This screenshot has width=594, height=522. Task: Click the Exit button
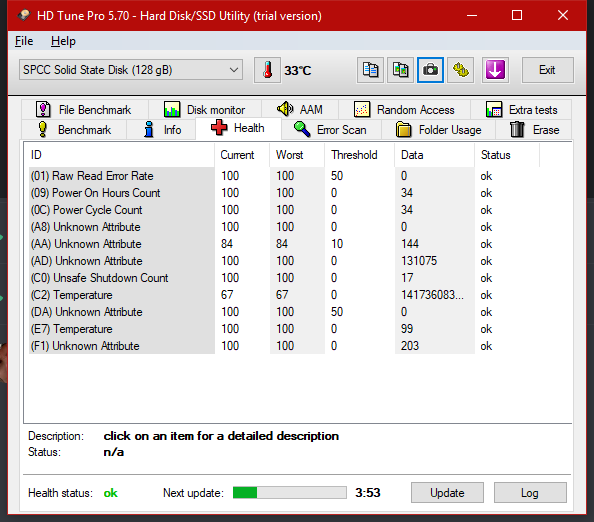[547, 70]
